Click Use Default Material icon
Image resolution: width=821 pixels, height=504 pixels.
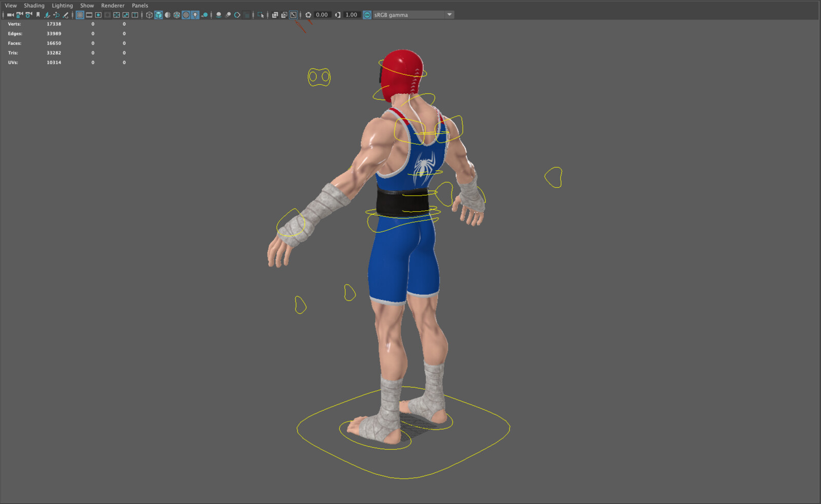(168, 15)
